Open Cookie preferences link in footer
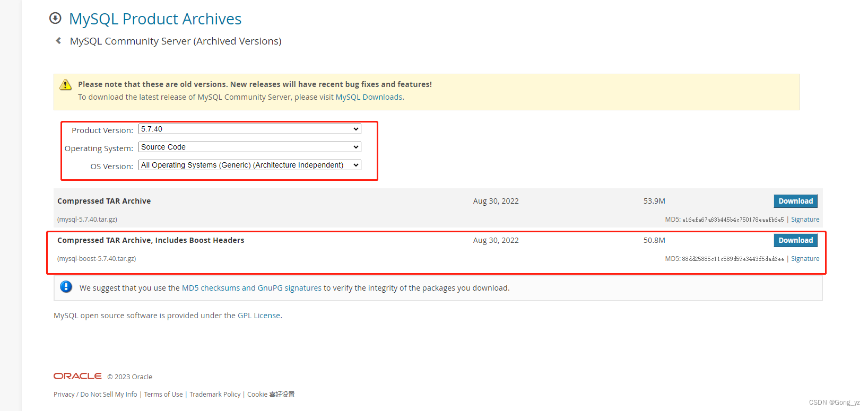The width and height of the screenshot is (868, 411). pos(271,395)
